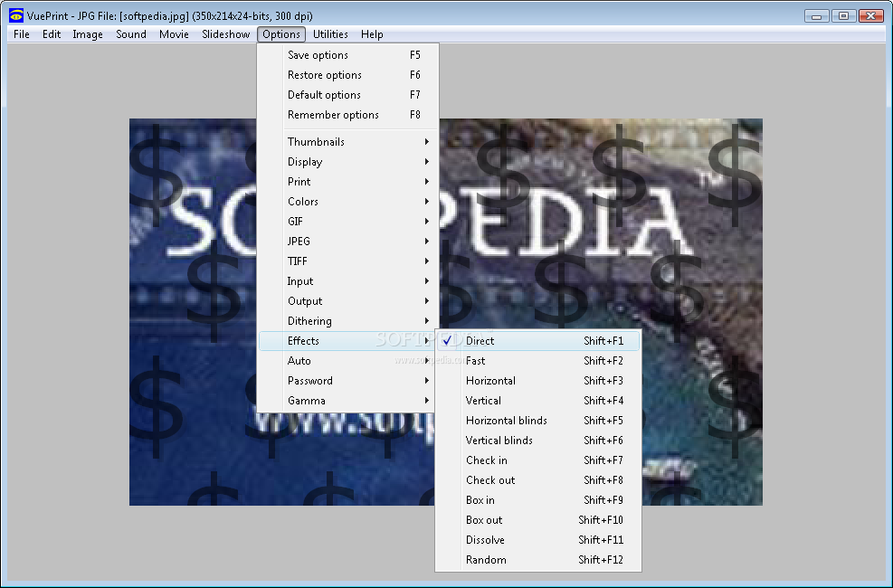The image size is (893, 588).
Task: Expand the JPEG submenu
Action: 348,242
